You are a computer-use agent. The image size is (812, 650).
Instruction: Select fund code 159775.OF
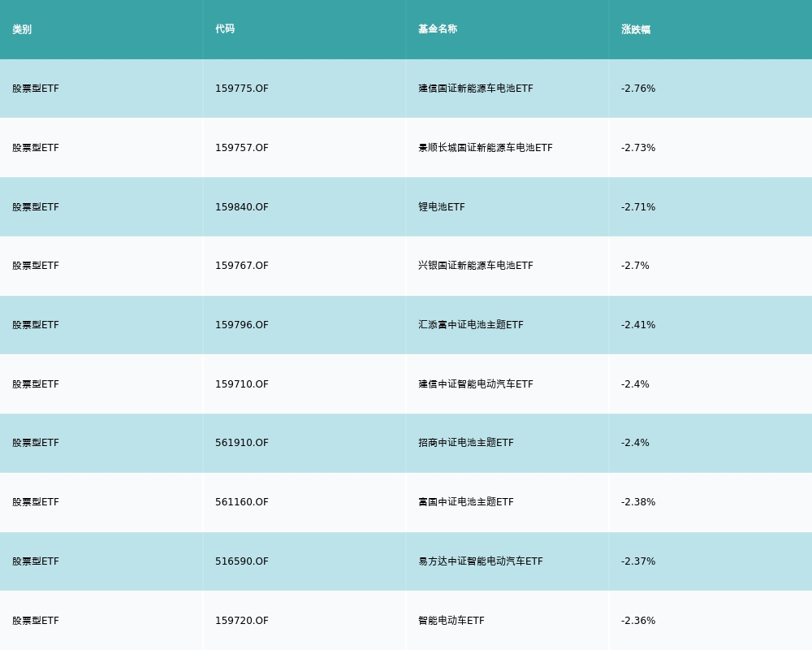[241, 89]
